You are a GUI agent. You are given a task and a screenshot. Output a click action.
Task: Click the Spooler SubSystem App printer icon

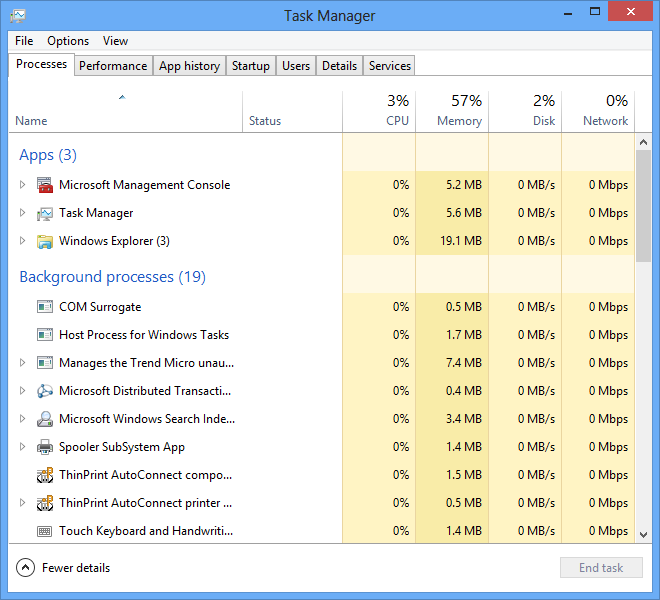pos(44,447)
